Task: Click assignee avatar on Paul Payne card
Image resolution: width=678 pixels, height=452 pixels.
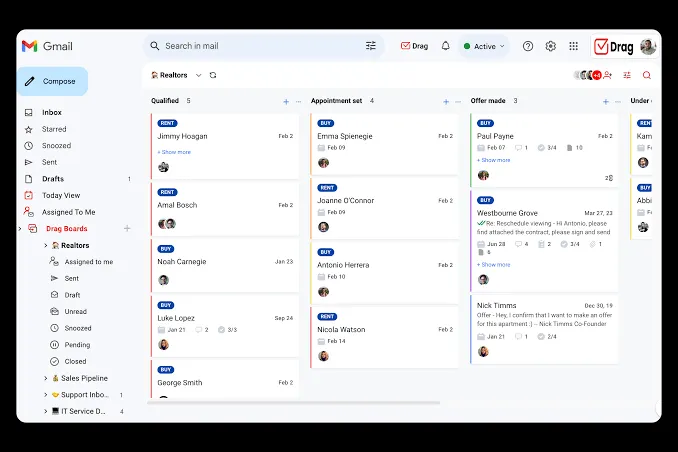Action: (x=483, y=175)
